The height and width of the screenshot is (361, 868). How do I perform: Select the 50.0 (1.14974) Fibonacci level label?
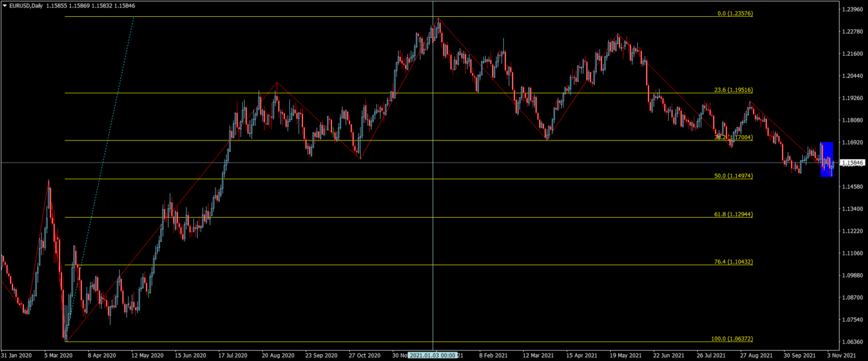733,175
